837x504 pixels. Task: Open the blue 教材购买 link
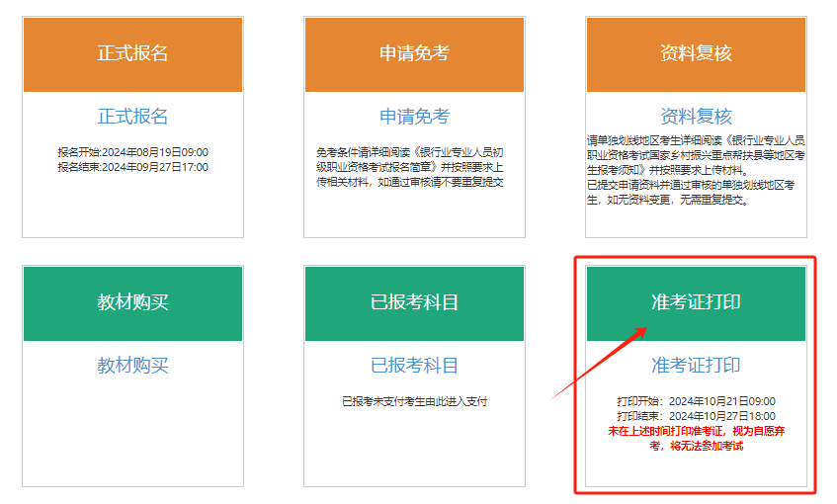pyautogui.click(x=132, y=366)
